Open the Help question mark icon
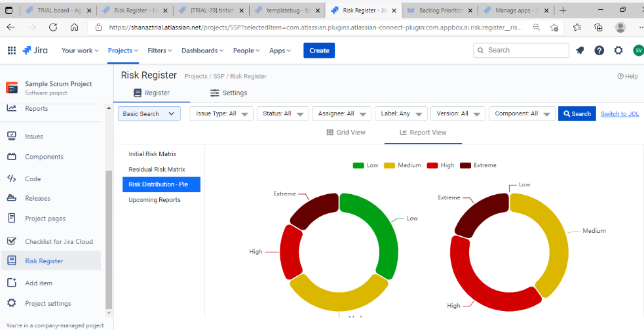 599,51
